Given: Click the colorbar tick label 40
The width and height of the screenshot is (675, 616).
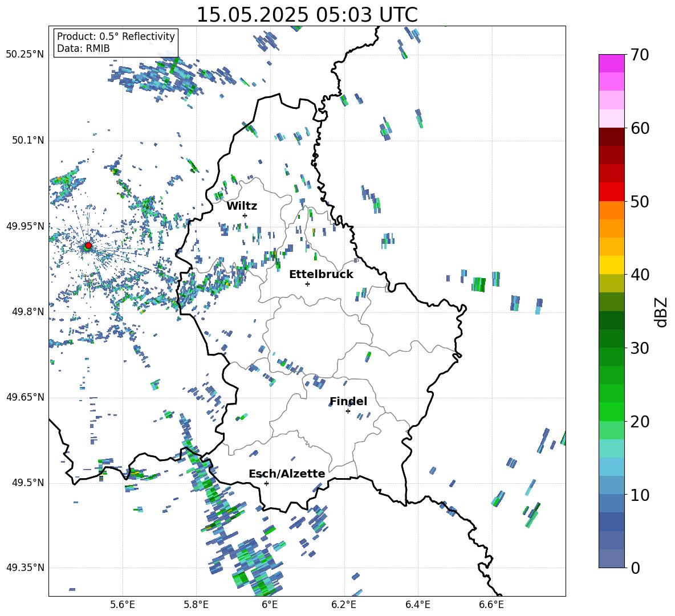Looking at the screenshot, I should pyautogui.click(x=640, y=275).
